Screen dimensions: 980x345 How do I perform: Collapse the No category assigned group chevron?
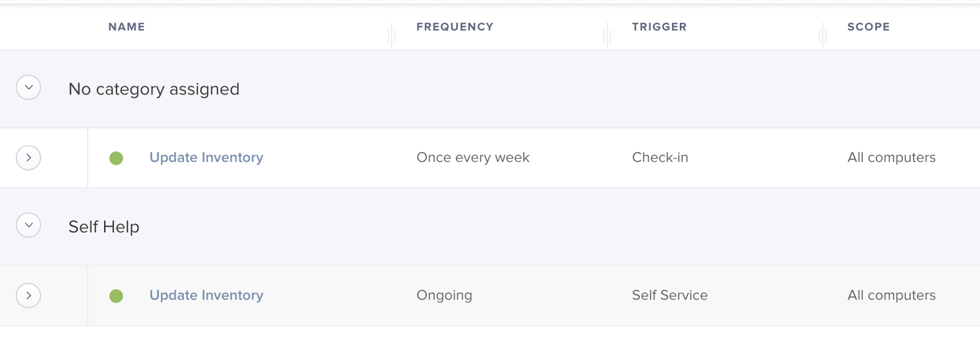[28, 88]
